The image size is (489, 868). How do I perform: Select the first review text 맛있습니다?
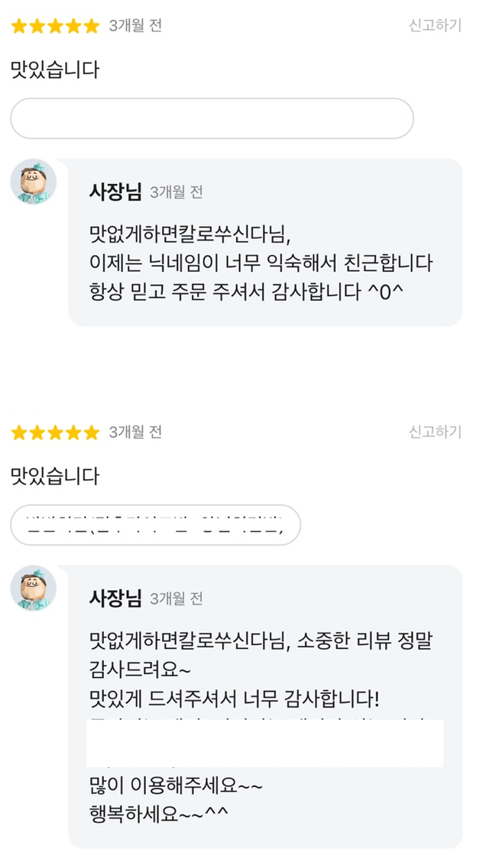pyautogui.click(x=55, y=70)
